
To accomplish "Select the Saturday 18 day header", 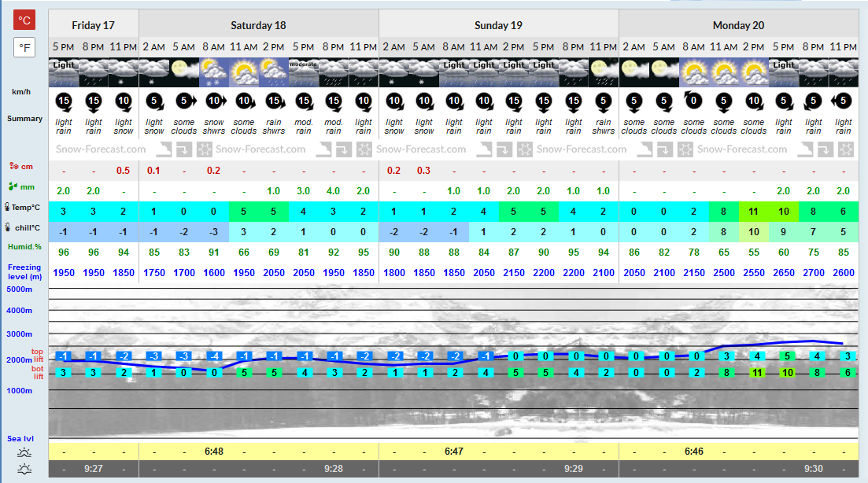I will (259, 25).
